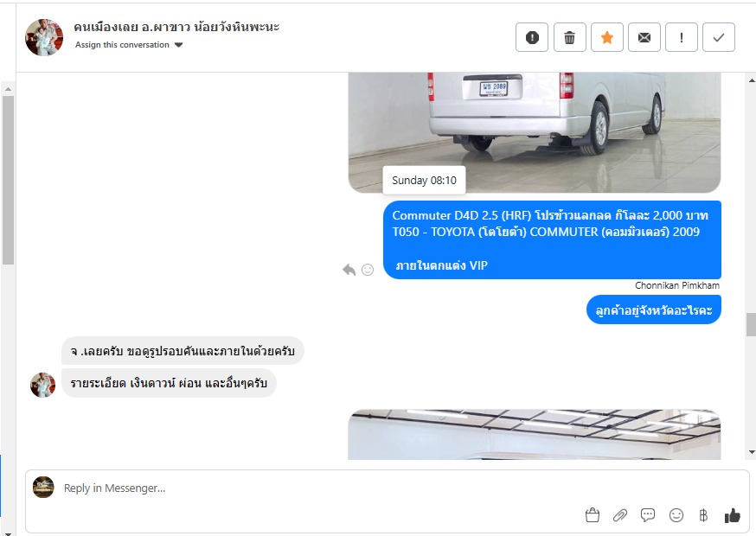This screenshot has width=756, height=536.
Task: Toggle the orange star follow-up flag
Action: pos(607,37)
